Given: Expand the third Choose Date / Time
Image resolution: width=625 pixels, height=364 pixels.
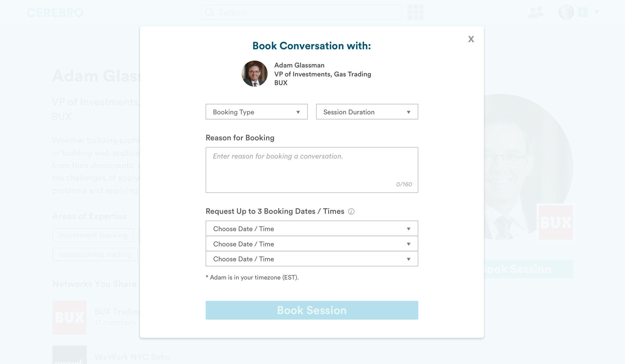Looking at the screenshot, I should pyautogui.click(x=311, y=259).
